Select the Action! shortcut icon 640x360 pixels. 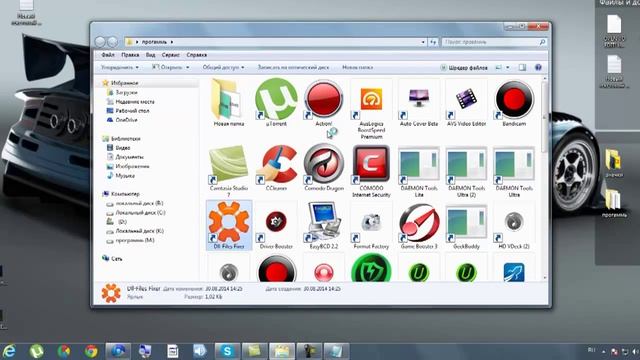tap(324, 103)
